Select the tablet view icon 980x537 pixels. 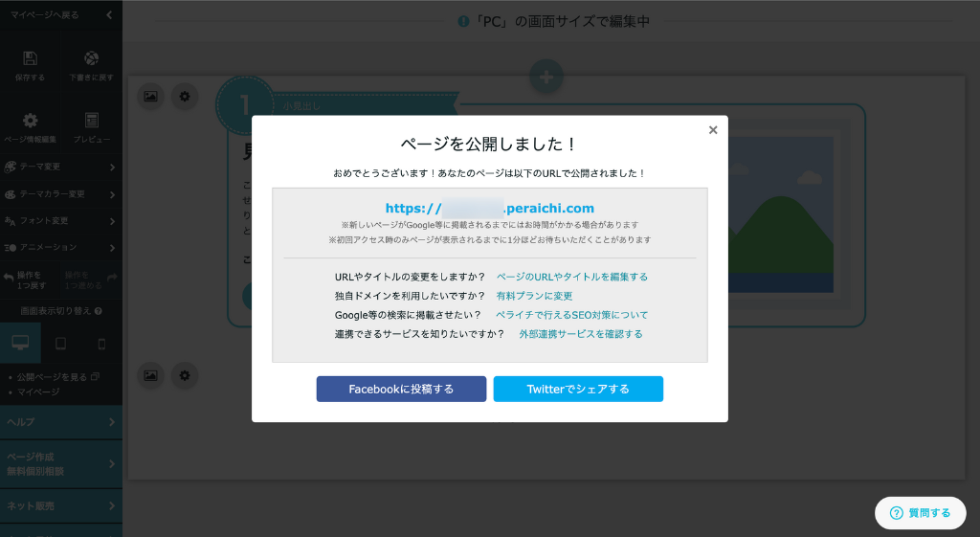click(60, 344)
